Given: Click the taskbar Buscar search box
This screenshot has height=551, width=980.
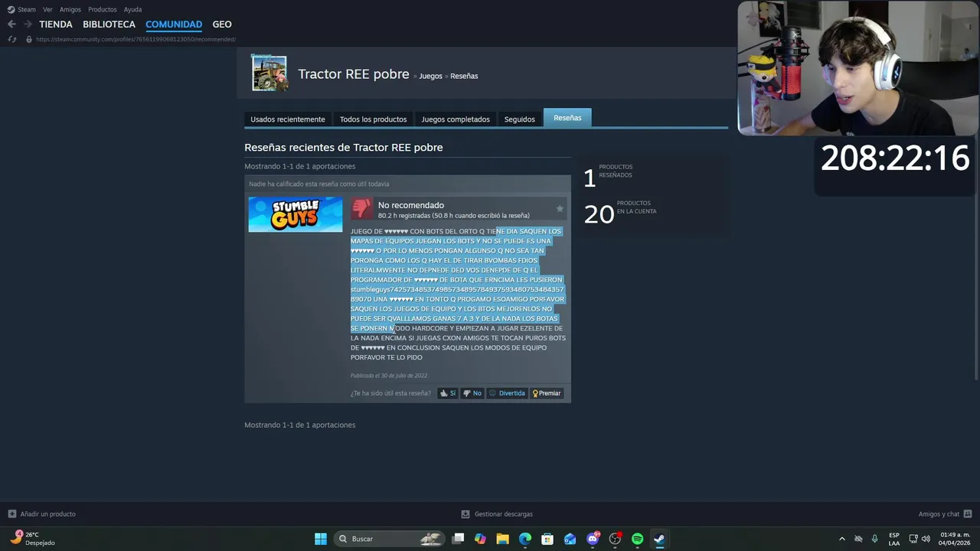Looking at the screenshot, I should [x=390, y=539].
